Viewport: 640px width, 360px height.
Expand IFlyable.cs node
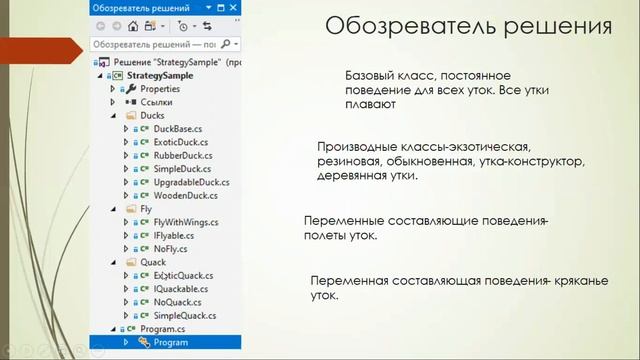pos(126,235)
